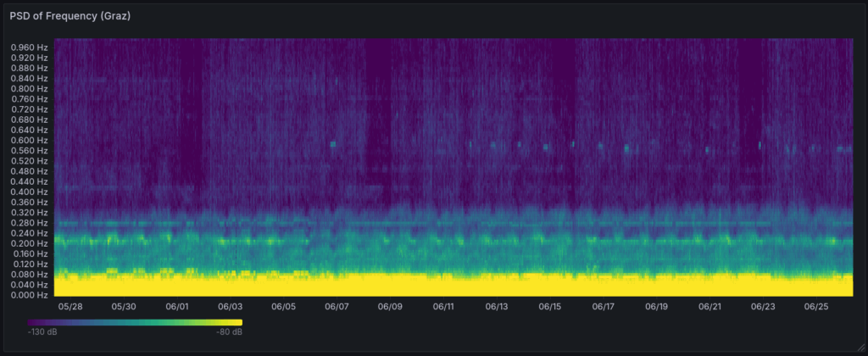
Task: Click the 0.960 Hz axis label
Action: (30, 47)
